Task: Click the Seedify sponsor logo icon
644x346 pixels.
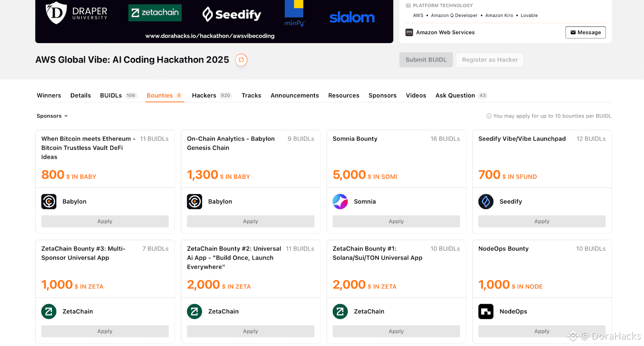Action: click(486, 201)
